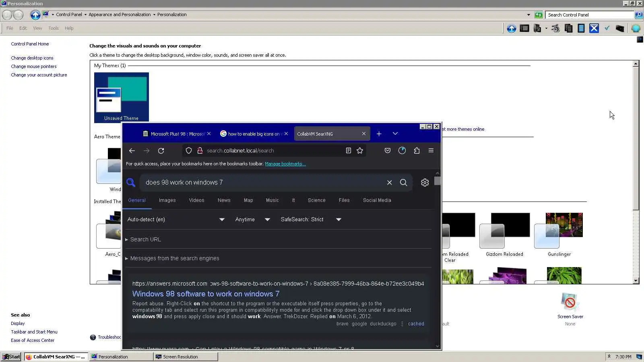Click the magnifier icon for Search Control Panel
644x362 pixels.
[x=638, y=15]
